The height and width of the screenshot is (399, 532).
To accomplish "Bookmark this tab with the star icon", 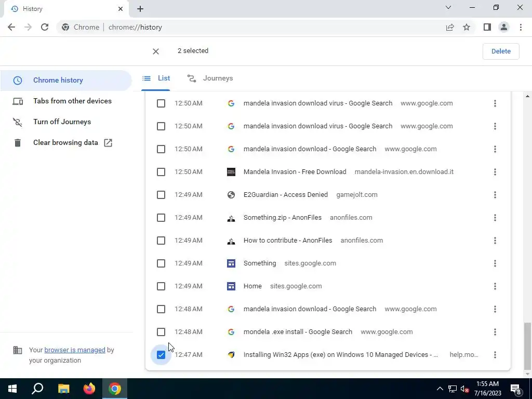I will pyautogui.click(x=467, y=27).
